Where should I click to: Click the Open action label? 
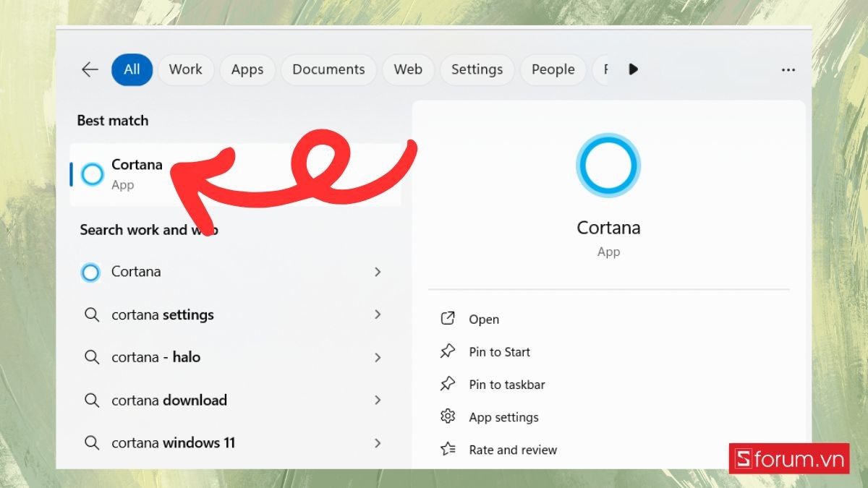tap(484, 320)
